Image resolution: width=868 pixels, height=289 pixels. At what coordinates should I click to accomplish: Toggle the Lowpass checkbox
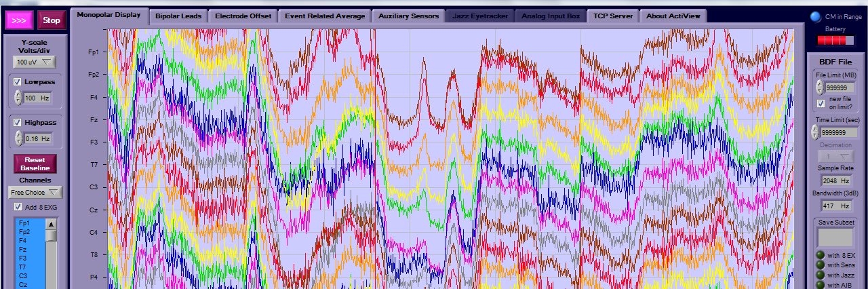pos(17,81)
